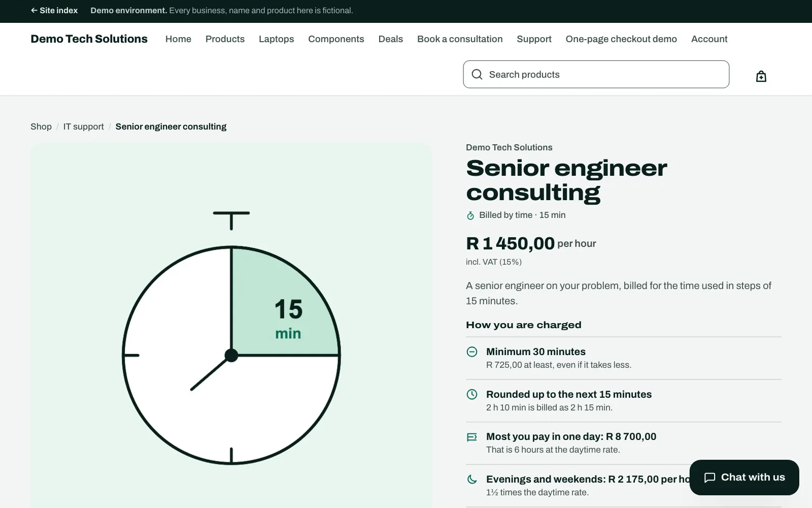This screenshot has width=812, height=508.
Task: Click the Demo Tech Solutions vendor label above title
Action: (509, 147)
